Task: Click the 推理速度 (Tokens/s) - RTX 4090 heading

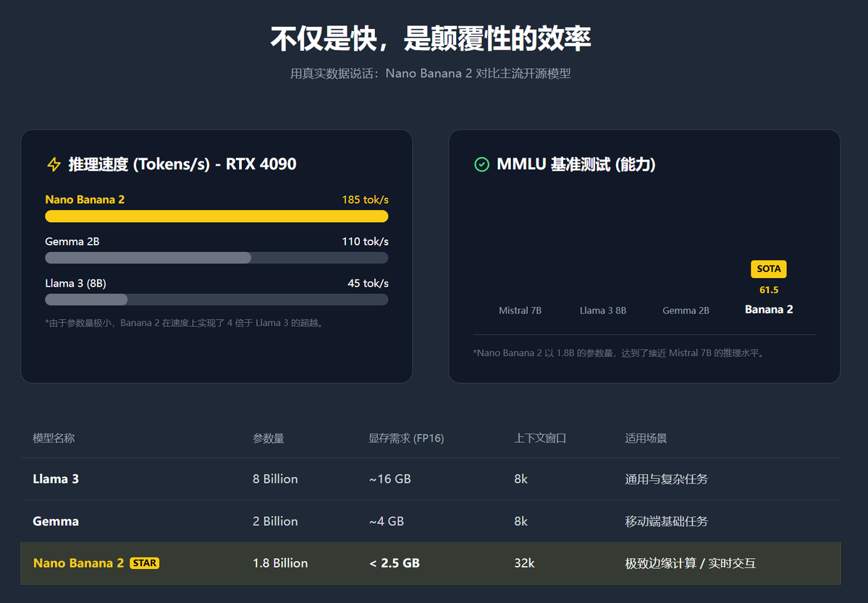Action: click(182, 164)
